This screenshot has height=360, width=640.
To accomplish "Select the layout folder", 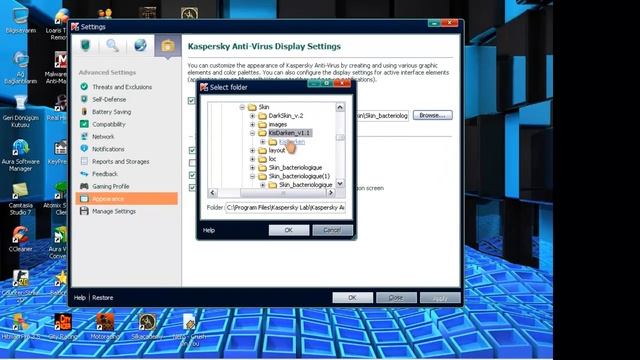I will pyautogui.click(x=277, y=151).
